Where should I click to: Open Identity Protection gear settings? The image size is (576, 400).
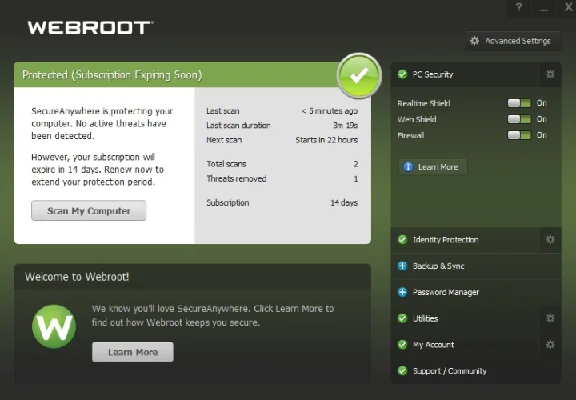pos(550,240)
